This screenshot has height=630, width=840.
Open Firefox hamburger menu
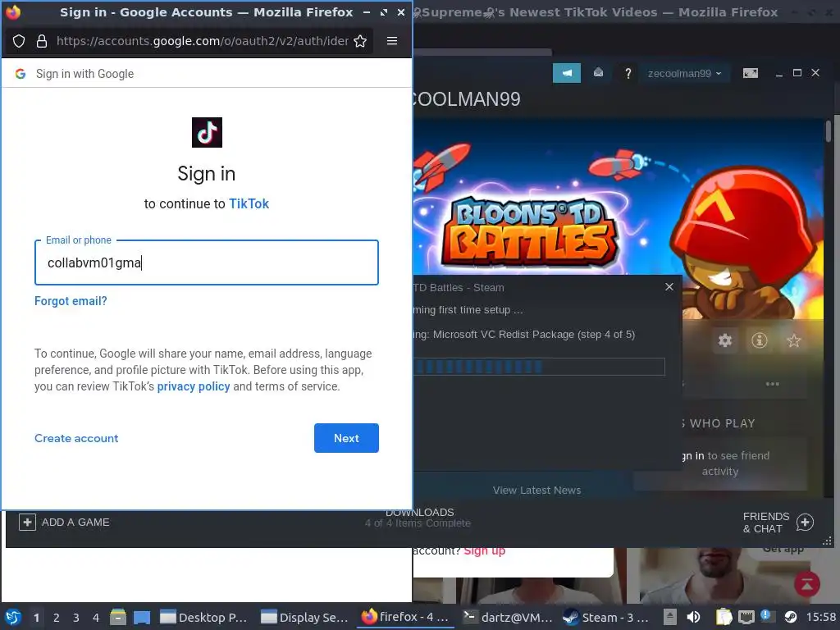[392, 41]
